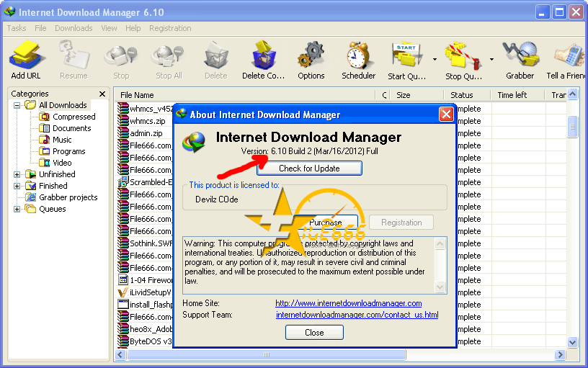
Task: Click the Start Queue toolbar icon
Action: tap(406, 60)
